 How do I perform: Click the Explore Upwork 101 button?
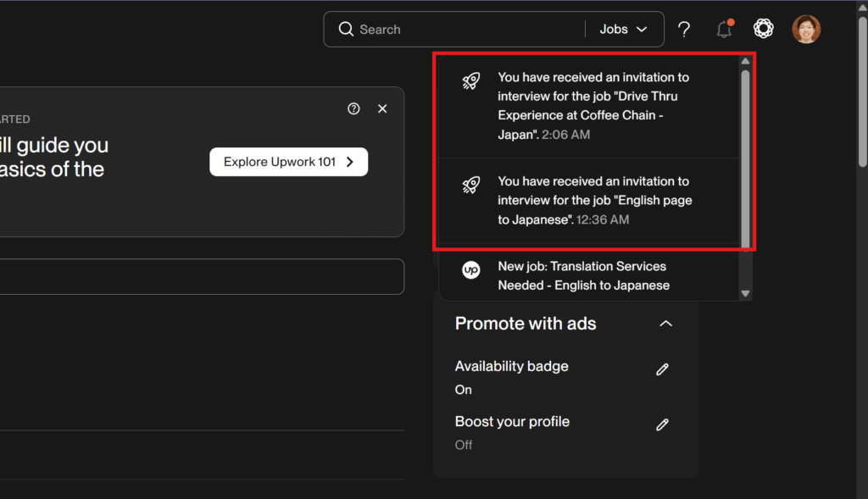point(288,162)
